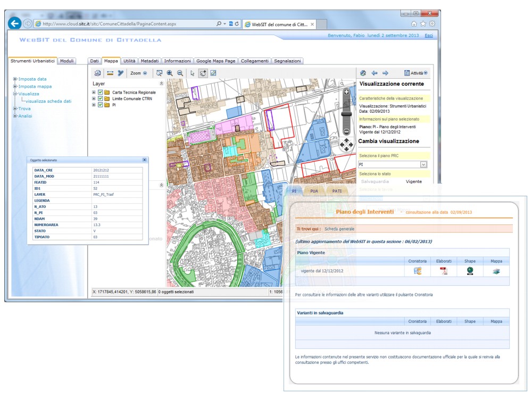
Task: Click the Esci logout link
Action: 429,36
